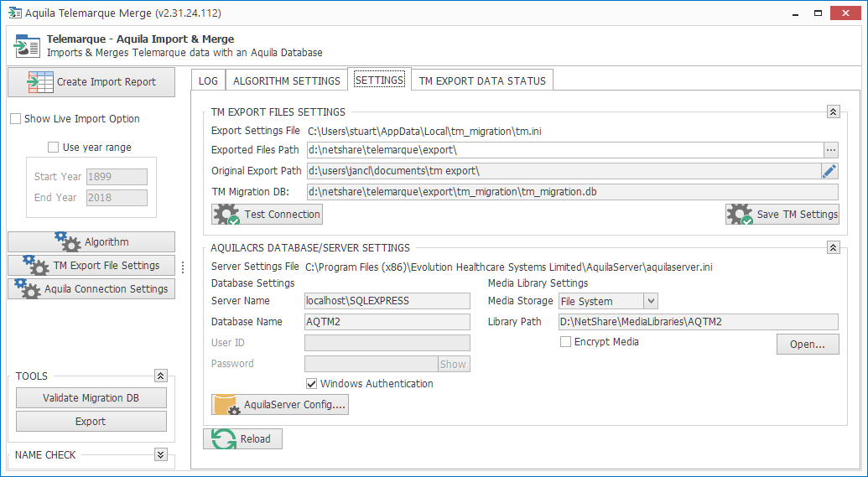Collapse the TM Export Files Settings section
Image resolution: width=868 pixels, height=477 pixels.
pos(833,111)
